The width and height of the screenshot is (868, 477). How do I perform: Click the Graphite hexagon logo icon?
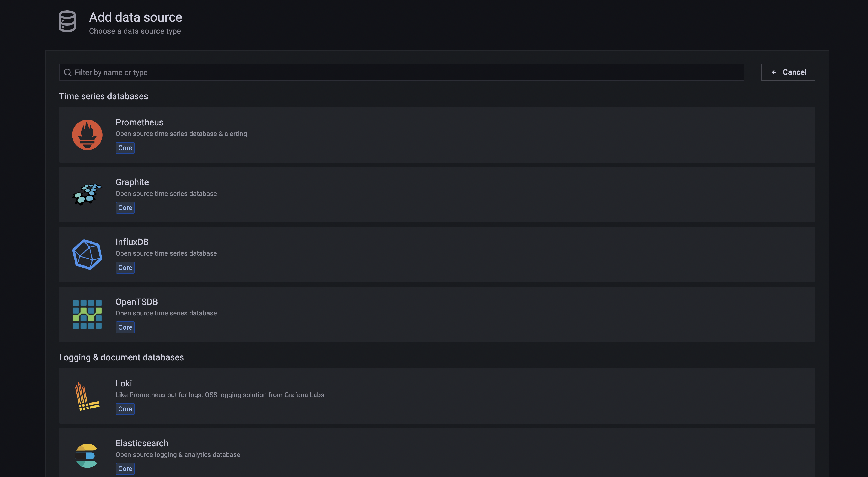(x=87, y=194)
